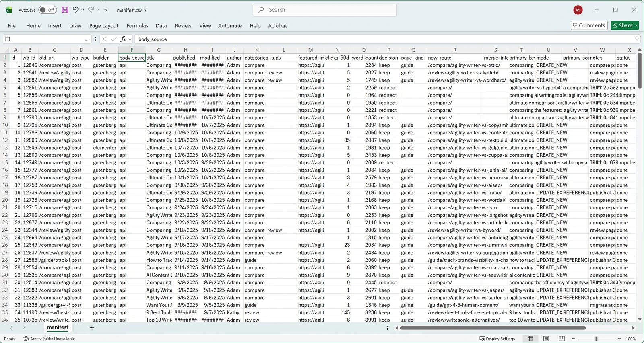Switch to the Data tab

coord(161,25)
